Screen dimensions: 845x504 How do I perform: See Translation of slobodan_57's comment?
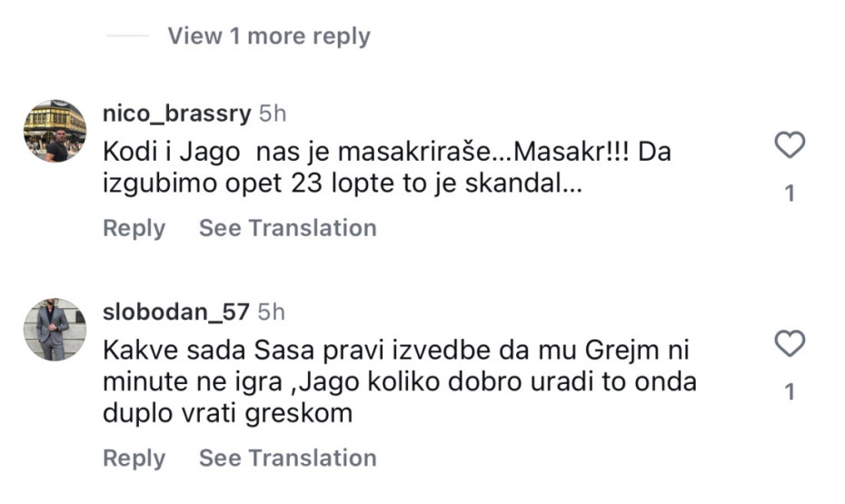tap(287, 459)
